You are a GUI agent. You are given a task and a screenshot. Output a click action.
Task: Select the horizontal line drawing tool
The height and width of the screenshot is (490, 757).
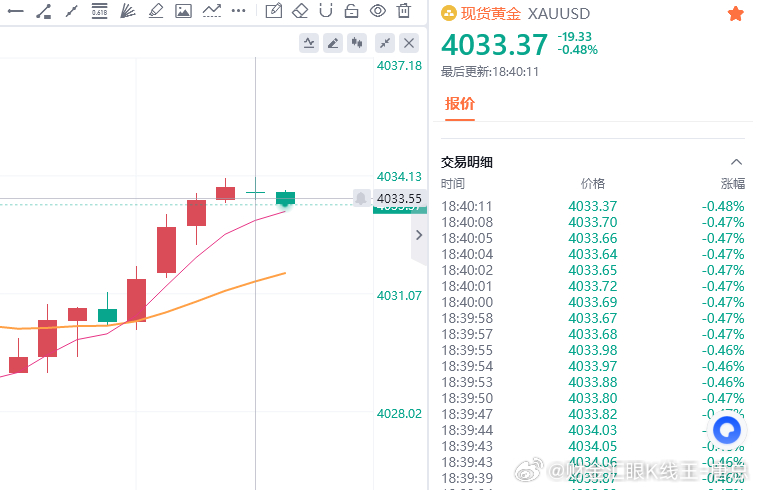15,11
